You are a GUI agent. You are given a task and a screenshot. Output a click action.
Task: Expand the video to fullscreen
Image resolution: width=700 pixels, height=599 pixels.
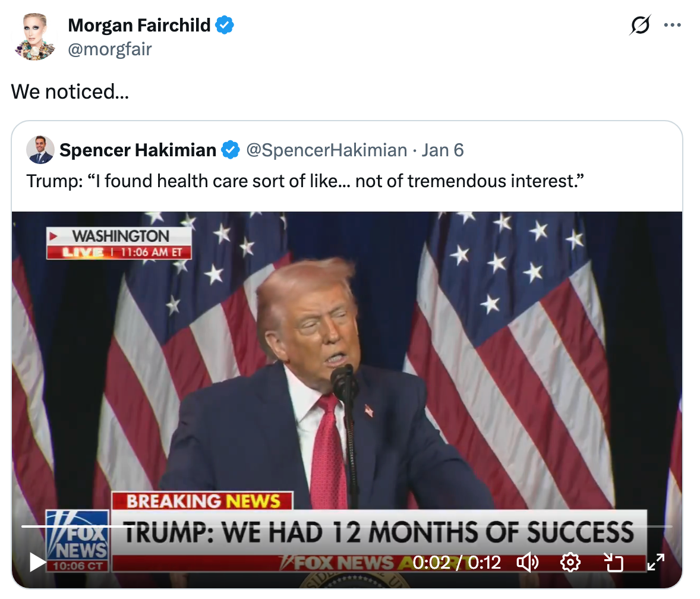655,562
